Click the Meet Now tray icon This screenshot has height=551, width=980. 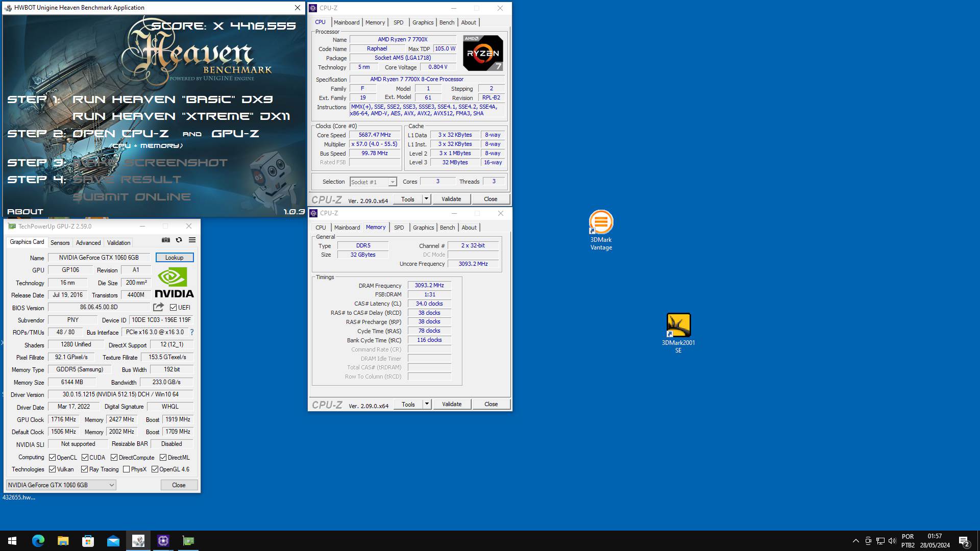[x=868, y=541]
